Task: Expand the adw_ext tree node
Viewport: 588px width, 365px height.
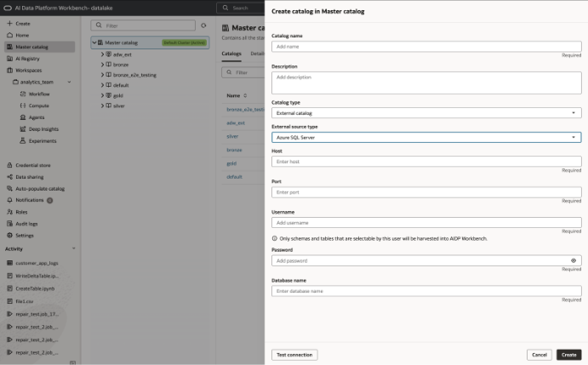Action: pyautogui.click(x=102, y=54)
